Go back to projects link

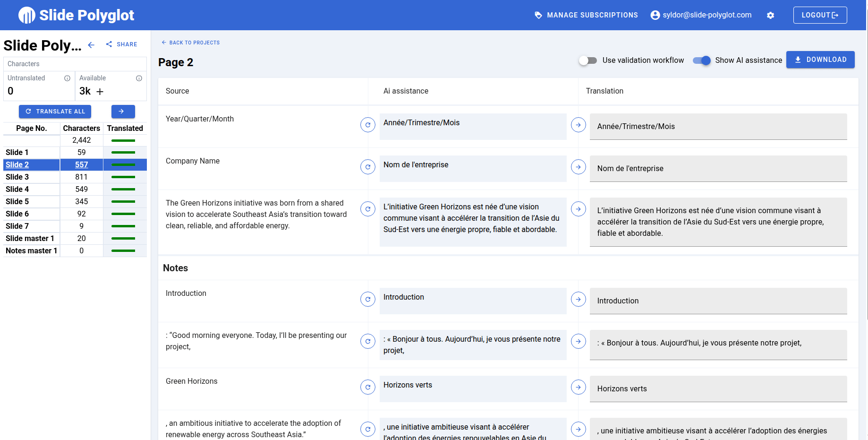pyautogui.click(x=191, y=43)
